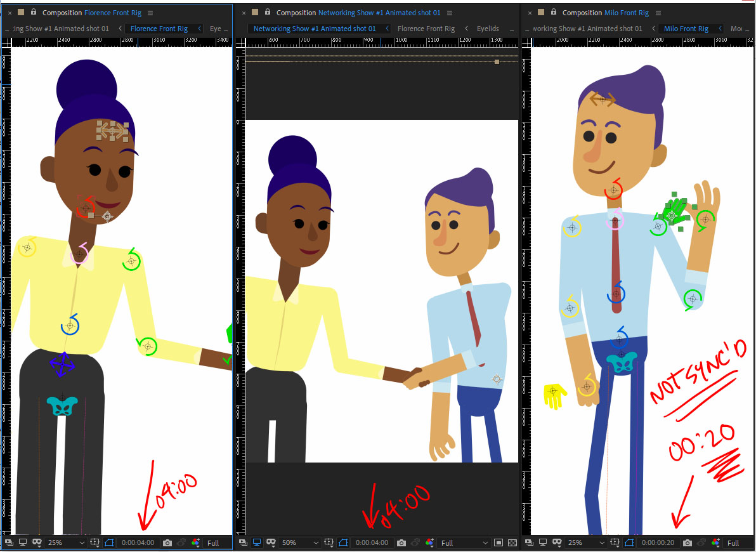Click the 0:00:04:00 timecode in Florence viewer
The width and height of the screenshot is (756, 552).
point(138,543)
